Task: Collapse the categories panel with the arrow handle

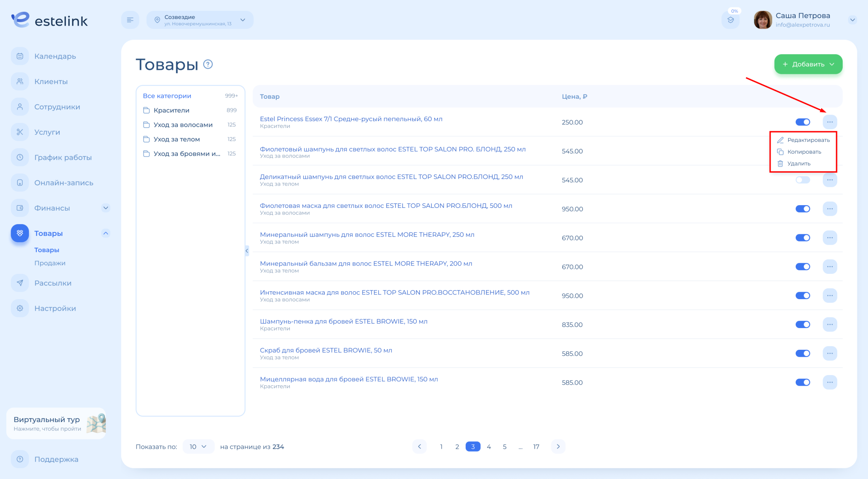Action: tap(247, 251)
